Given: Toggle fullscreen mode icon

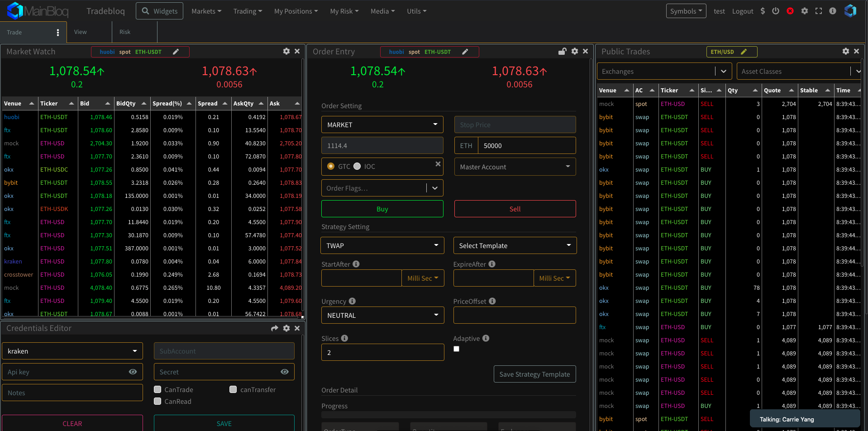Looking at the screenshot, I should click(x=819, y=11).
